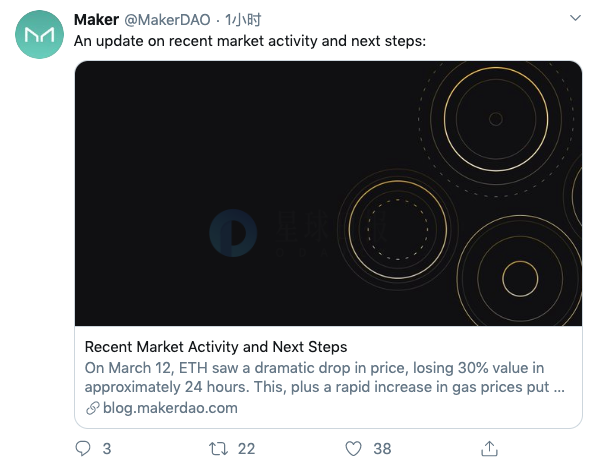Open the share upload icon
Viewport: 597px width, 466px height.
(x=489, y=448)
